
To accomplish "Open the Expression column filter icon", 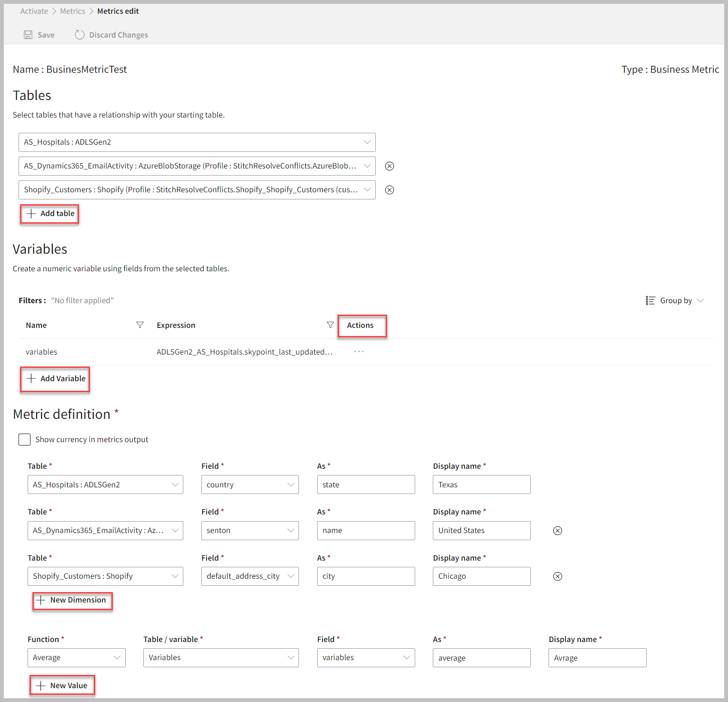I will click(x=330, y=325).
